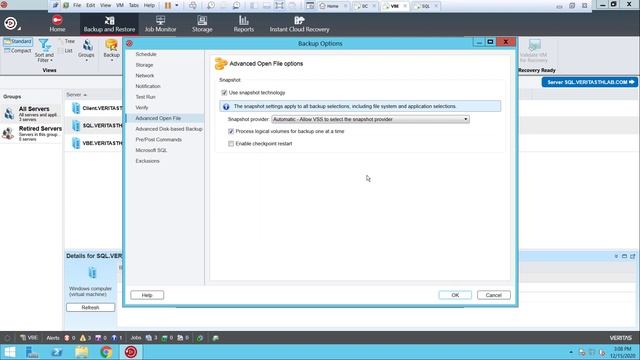Open the VMware View menu
Viewport: 640px width, 360px height.
click(105, 5)
